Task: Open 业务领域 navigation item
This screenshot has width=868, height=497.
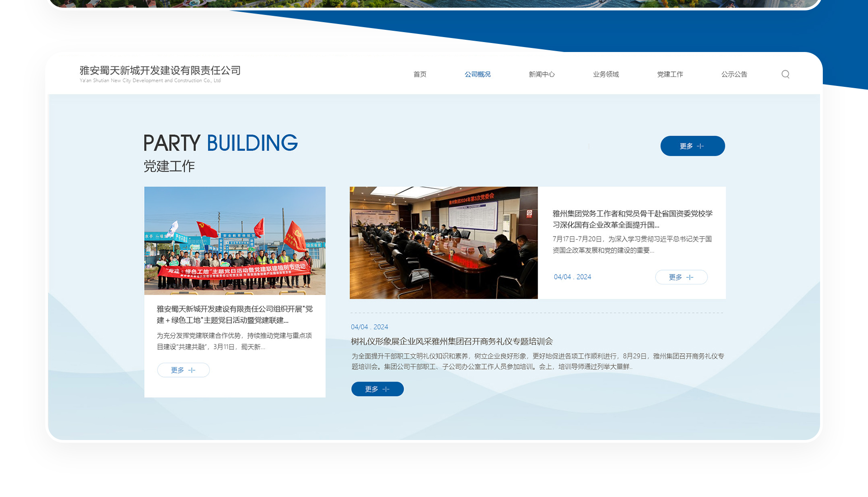Action: [x=606, y=74]
